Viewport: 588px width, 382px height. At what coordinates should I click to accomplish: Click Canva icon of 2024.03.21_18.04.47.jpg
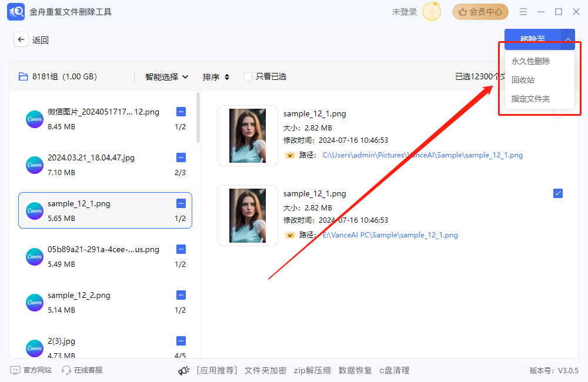coord(35,165)
